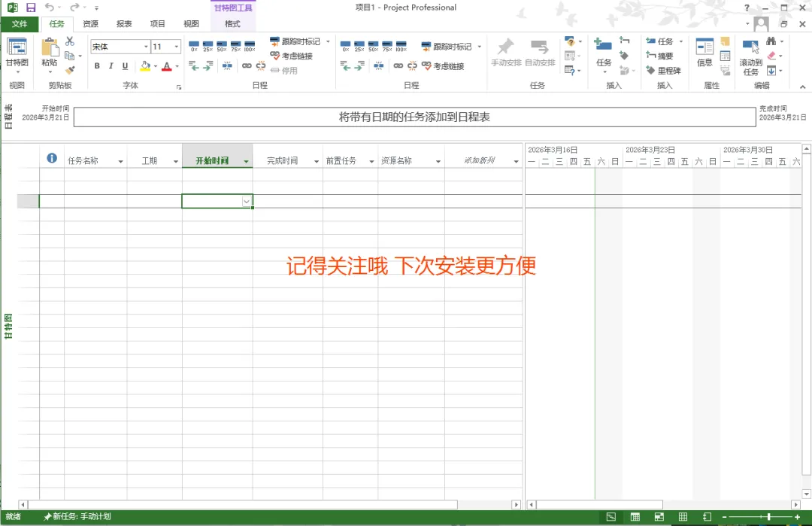Switch to the 格式 Gantt tools tab

point(232,24)
